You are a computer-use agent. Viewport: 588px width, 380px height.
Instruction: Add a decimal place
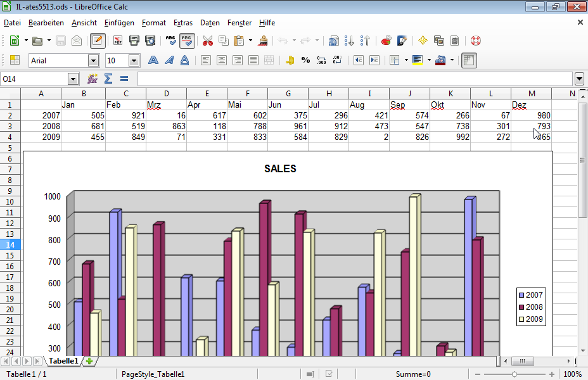(x=321, y=60)
